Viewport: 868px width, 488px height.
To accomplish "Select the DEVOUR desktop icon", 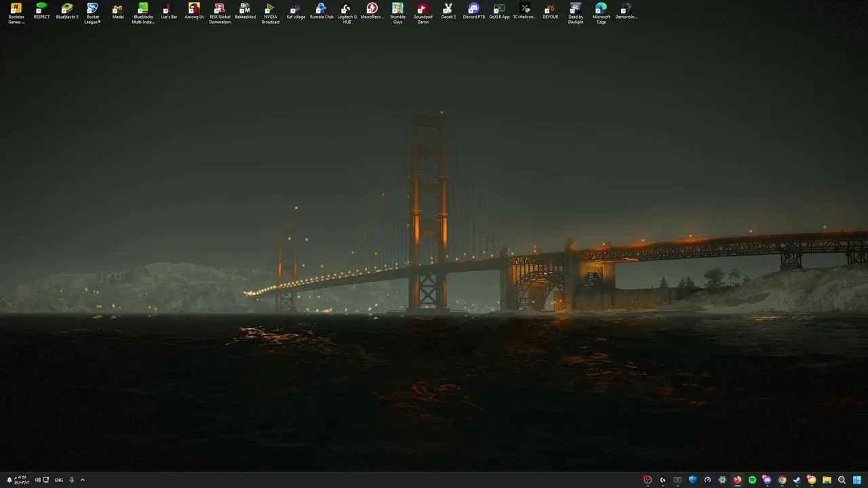I will (550, 12).
